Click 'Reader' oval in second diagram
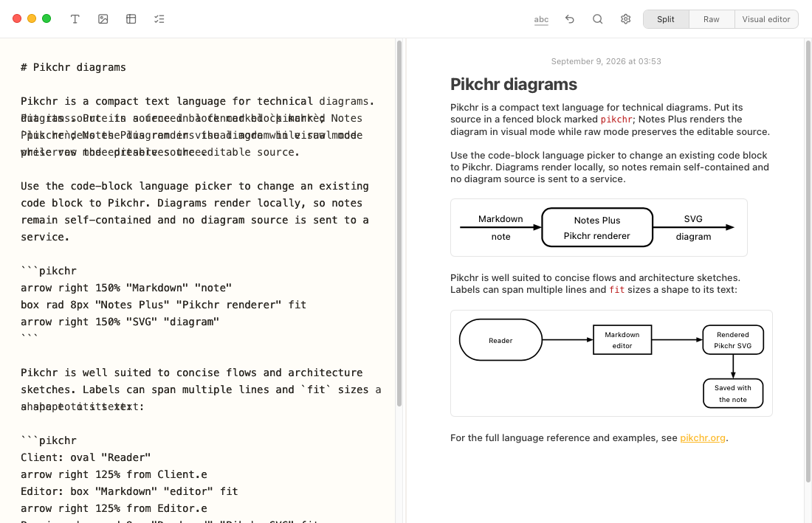The width and height of the screenshot is (812, 523). pos(500,340)
